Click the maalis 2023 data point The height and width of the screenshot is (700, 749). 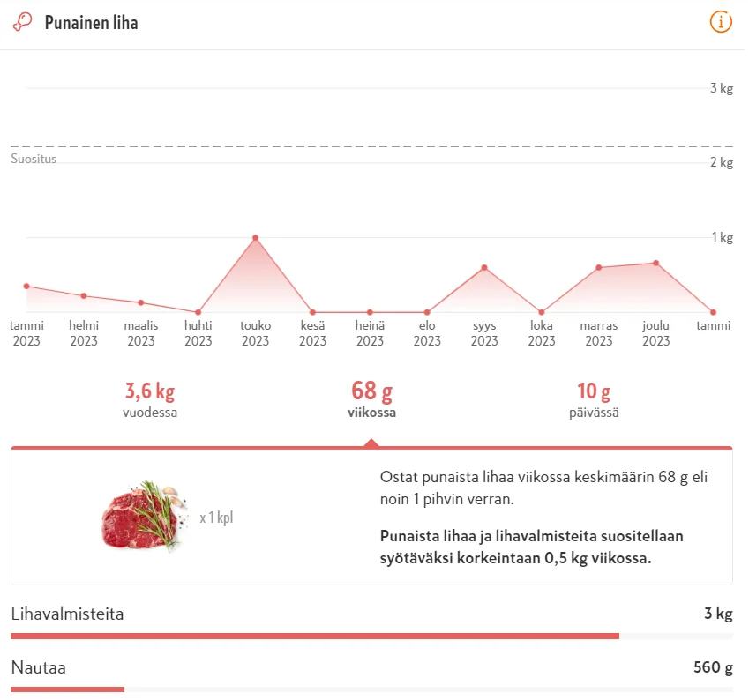[x=141, y=302]
